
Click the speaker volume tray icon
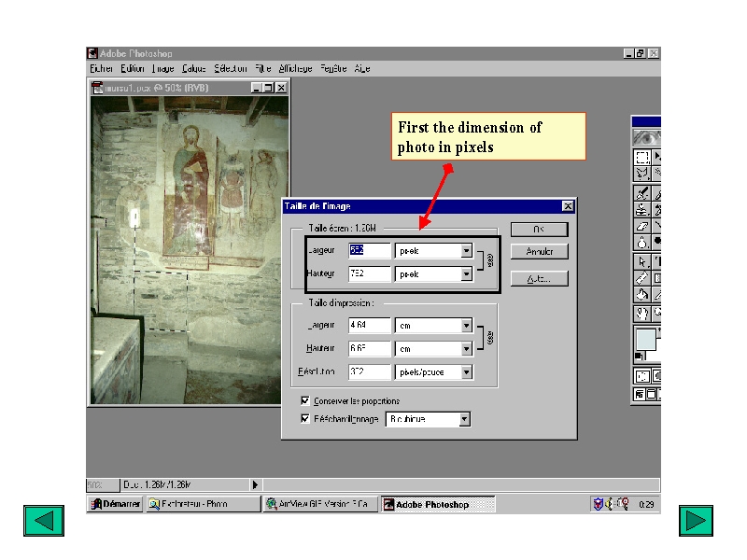pyautogui.click(x=610, y=504)
